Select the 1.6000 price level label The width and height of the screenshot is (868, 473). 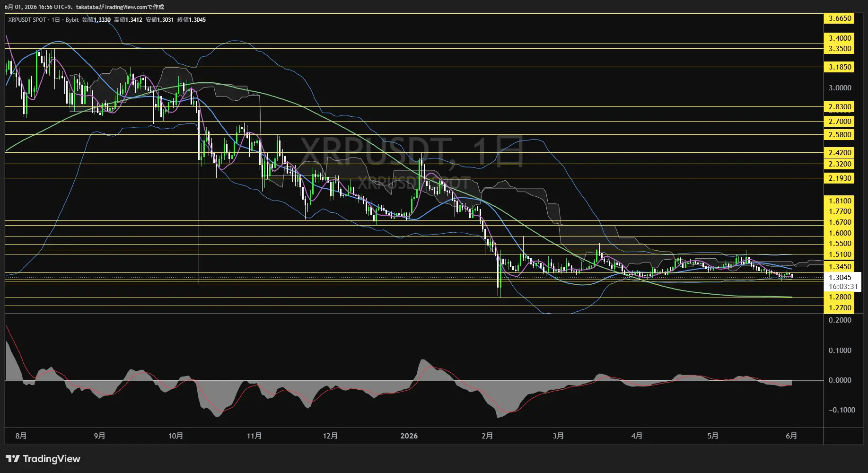(x=840, y=233)
